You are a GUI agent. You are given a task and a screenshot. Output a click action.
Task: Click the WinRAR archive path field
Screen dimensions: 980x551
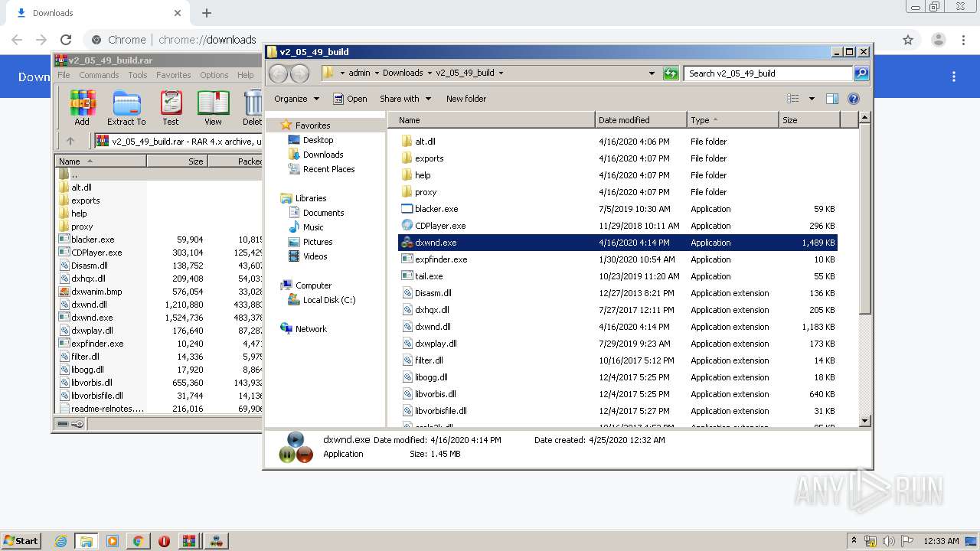[178, 141]
